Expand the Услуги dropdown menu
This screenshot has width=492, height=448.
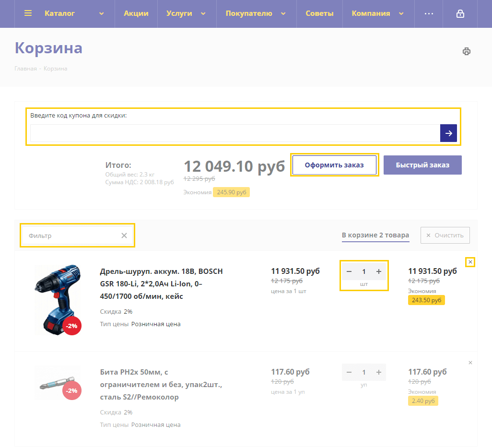203,14
